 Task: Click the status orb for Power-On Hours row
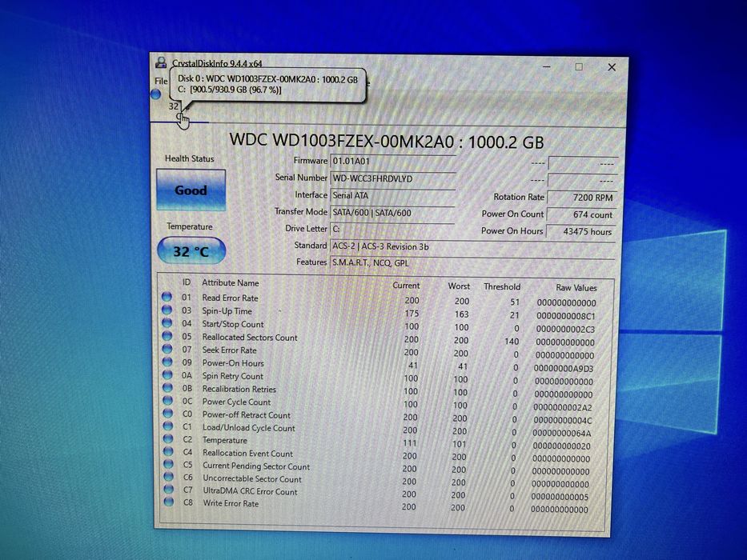(167, 362)
